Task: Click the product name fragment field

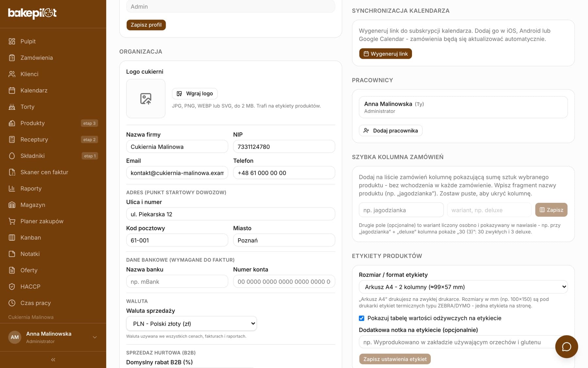Action: click(x=401, y=210)
